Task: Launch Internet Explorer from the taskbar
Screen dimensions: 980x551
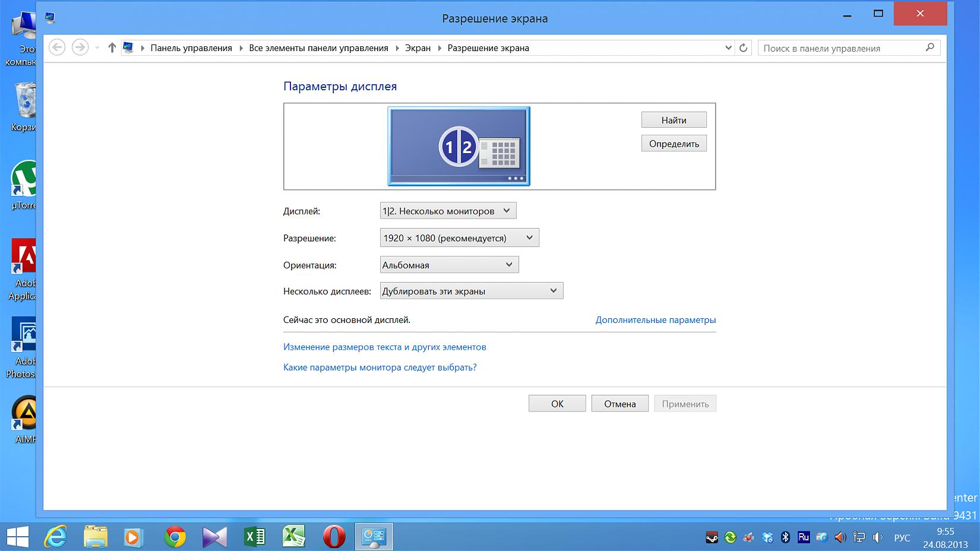Action: 56,537
